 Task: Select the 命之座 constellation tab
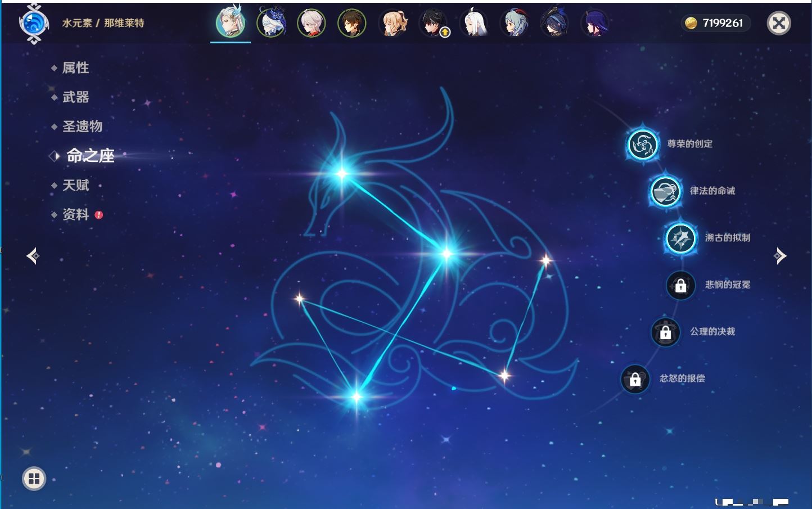(90, 156)
